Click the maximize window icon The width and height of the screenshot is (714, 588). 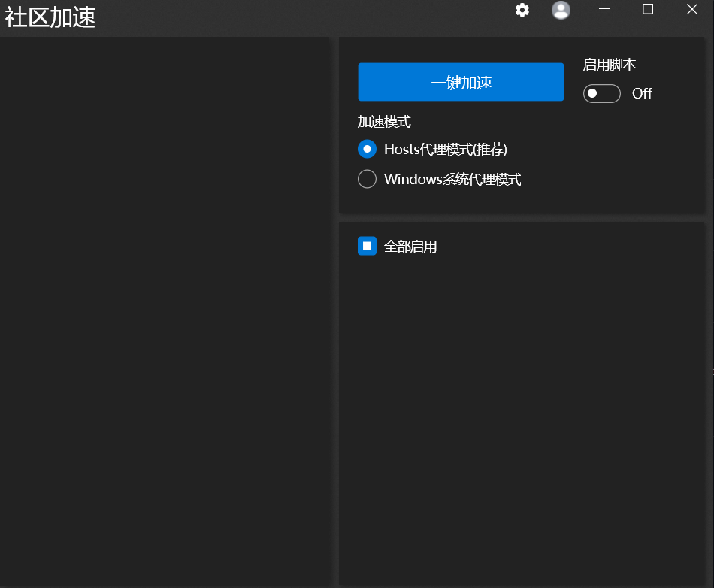647,10
